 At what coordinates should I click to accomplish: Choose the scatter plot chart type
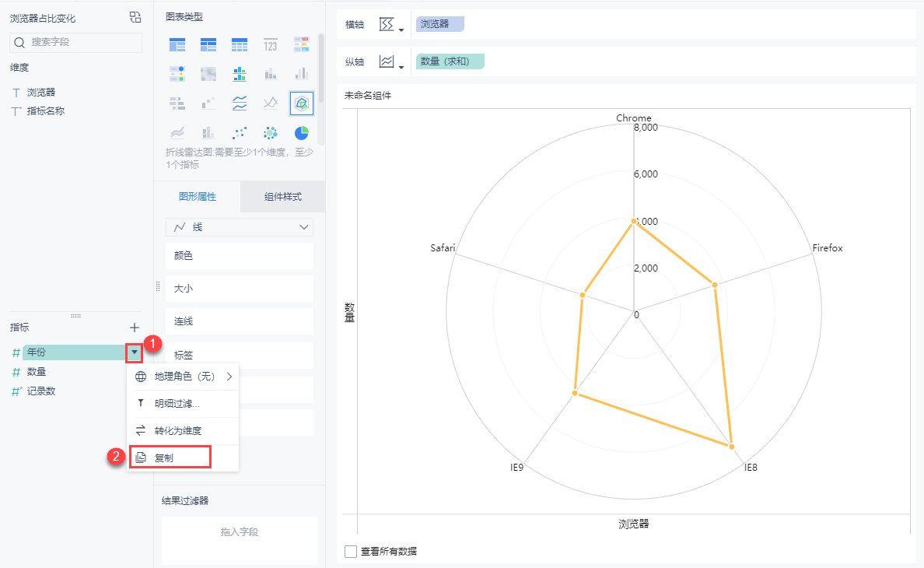[x=240, y=132]
